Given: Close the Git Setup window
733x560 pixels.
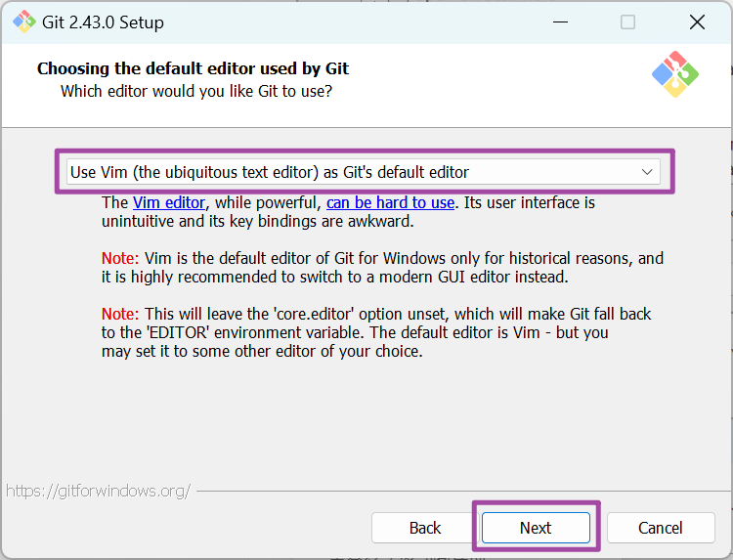Looking at the screenshot, I should click(696, 22).
